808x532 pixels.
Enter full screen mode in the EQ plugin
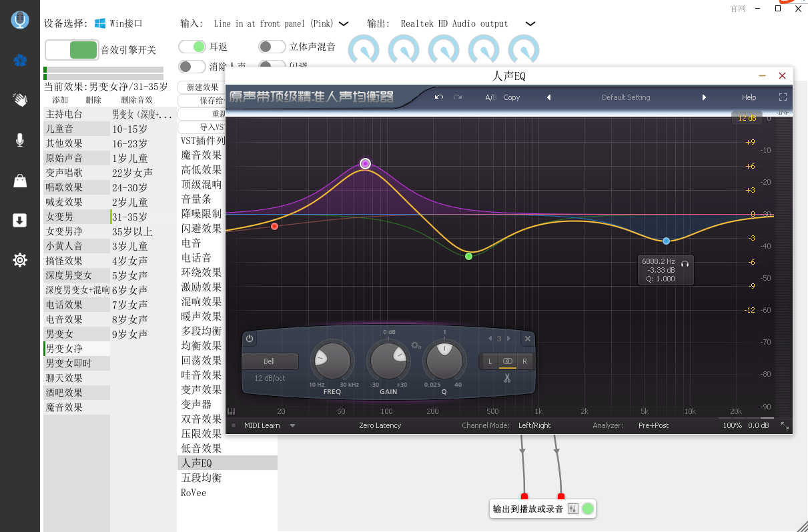783,97
